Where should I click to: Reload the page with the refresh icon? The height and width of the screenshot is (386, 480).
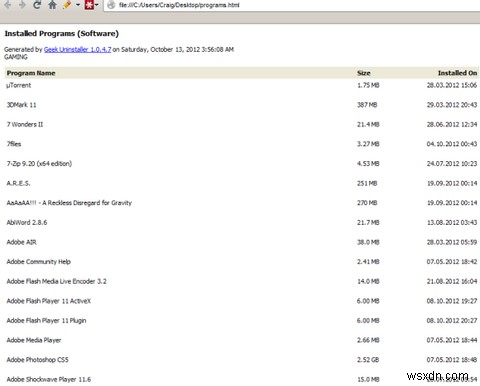(x=37, y=5)
